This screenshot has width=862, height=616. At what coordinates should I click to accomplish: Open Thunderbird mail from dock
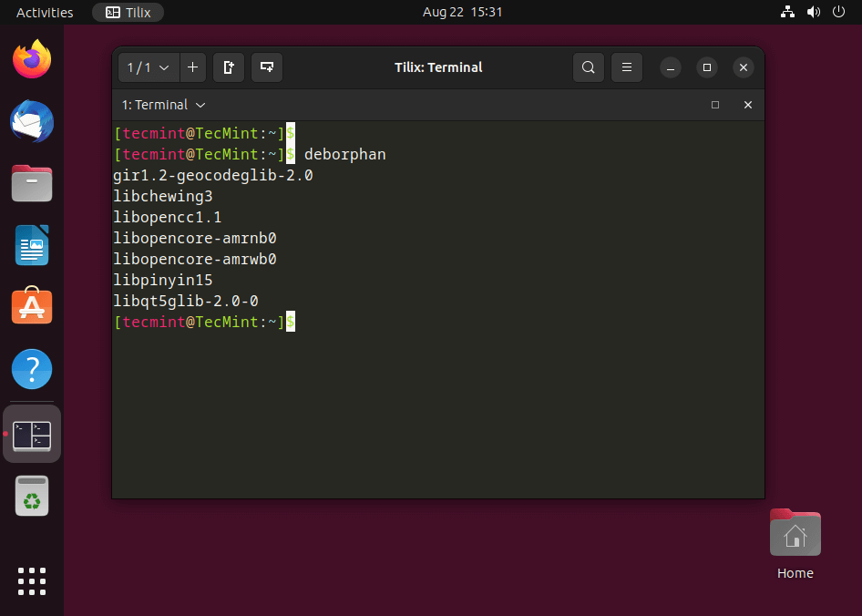point(32,121)
